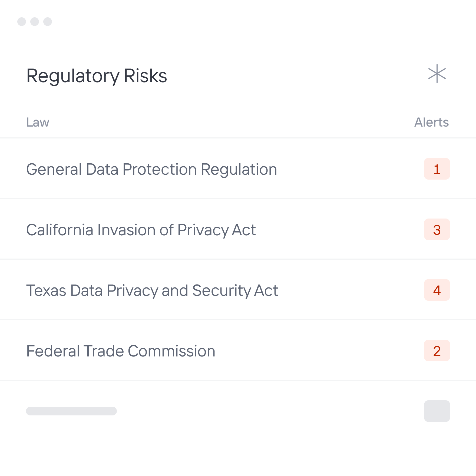Sort by the Law column header
This screenshot has height=476, width=476.
[x=38, y=122]
